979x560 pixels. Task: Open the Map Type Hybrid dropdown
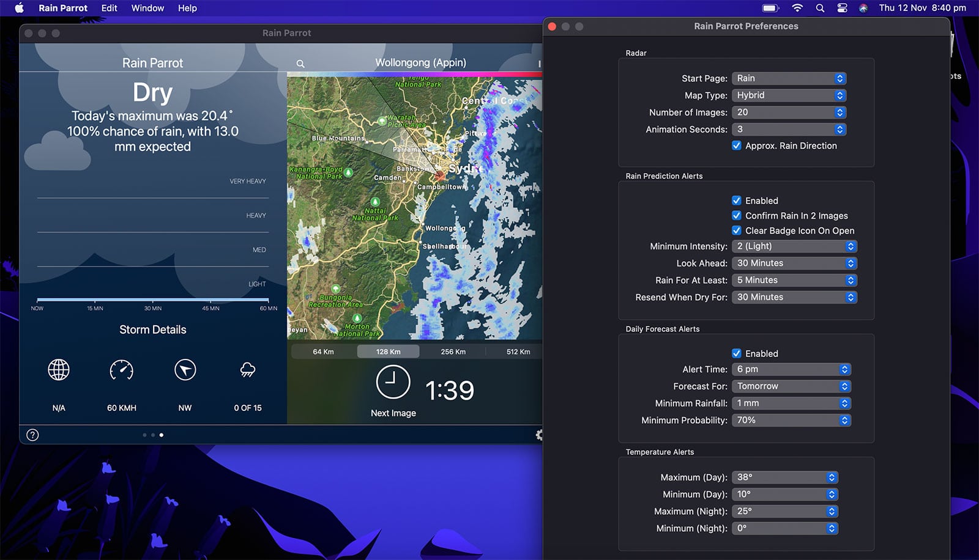click(x=789, y=95)
